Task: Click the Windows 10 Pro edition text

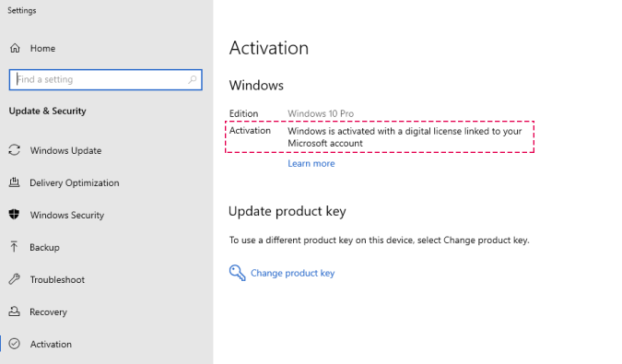Action: click(321, 113)
